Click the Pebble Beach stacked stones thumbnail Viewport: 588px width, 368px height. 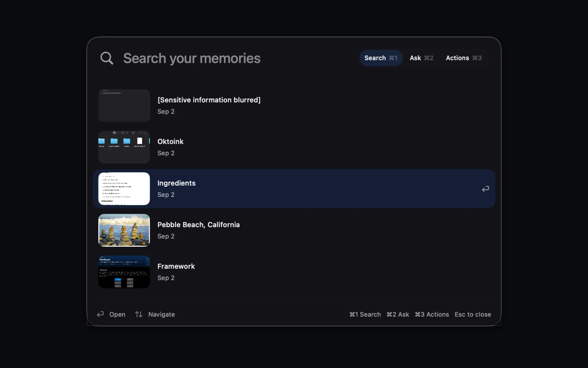(124, 230)
